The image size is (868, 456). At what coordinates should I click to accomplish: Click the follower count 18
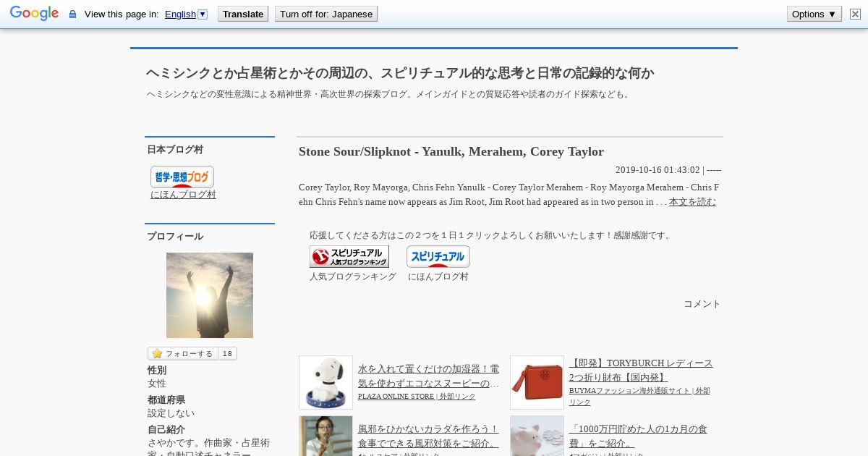227,353
